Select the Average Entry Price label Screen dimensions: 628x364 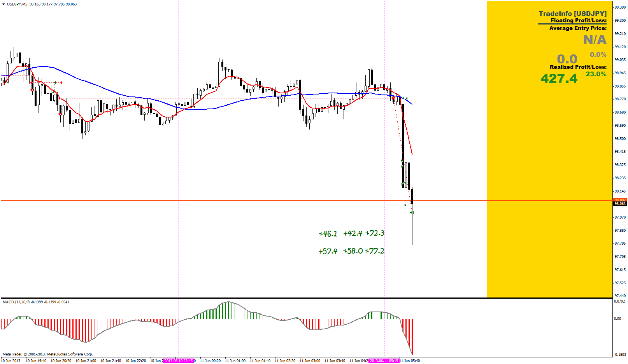tap(578, 28)
